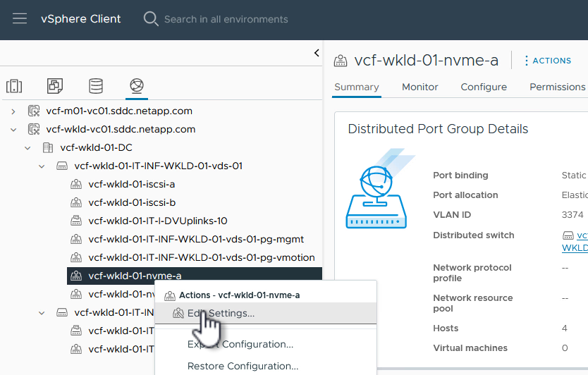Expand the vcf-m01-vc01.sddc.netapp.com vCenter node
Image resolution: width=588 pixels, height=375 pixels.
coord(13,111)
